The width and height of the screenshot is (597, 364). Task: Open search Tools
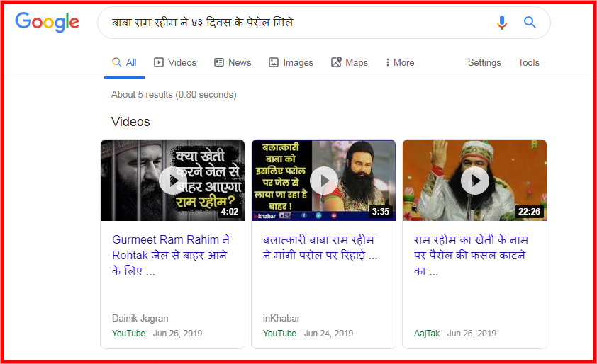[x=528, y=63]
